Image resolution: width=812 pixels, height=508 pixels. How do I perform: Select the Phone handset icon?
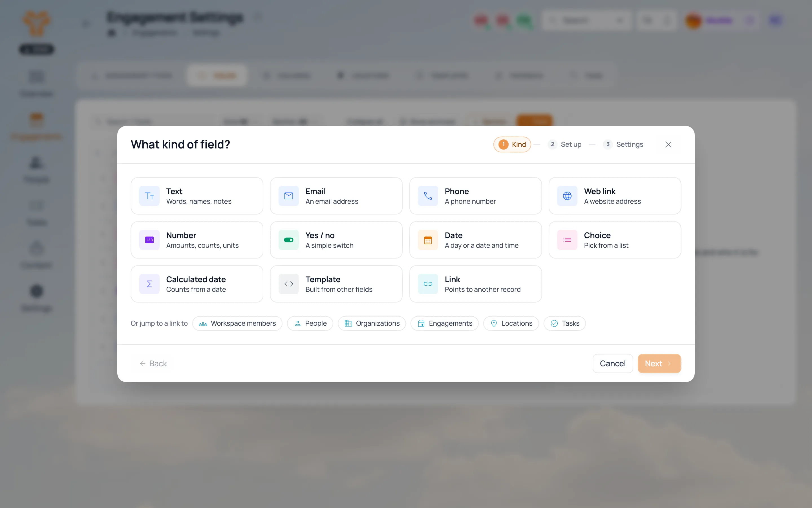coord(428,196)
